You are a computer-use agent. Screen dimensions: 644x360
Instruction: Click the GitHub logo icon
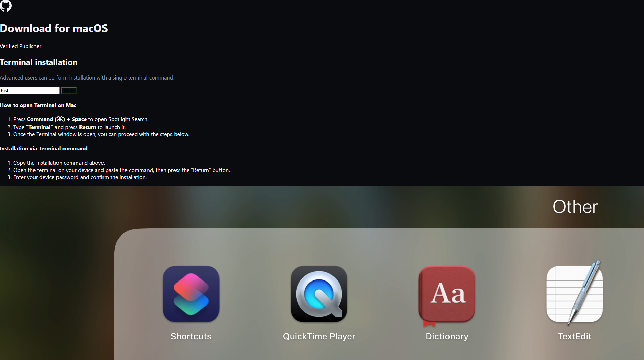[x=6, y=6]
